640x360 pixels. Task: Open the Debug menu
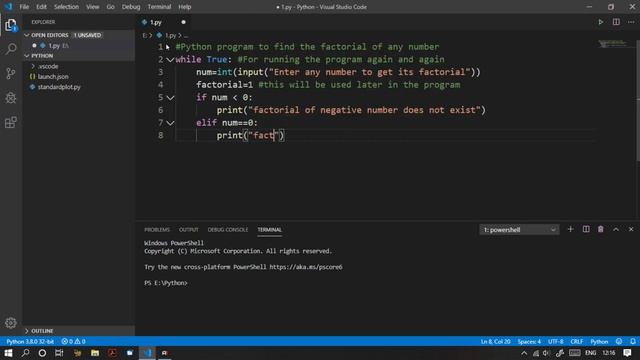[131, 7]
